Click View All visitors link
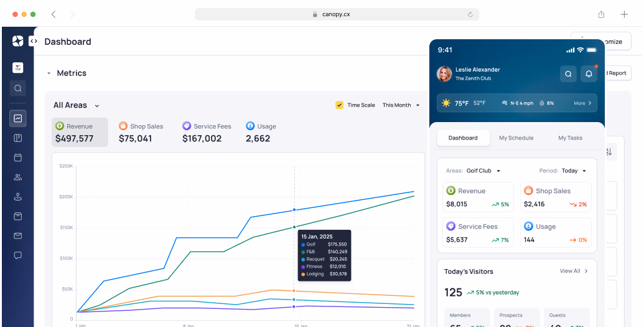The height and width of the screenshot is (327, 644). coord(574,271)
